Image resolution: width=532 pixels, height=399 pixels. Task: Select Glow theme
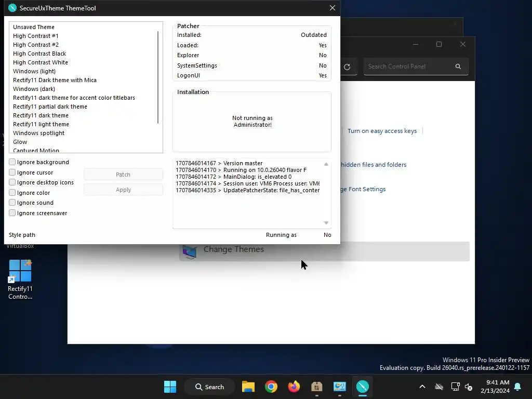(x=20, y=141)
